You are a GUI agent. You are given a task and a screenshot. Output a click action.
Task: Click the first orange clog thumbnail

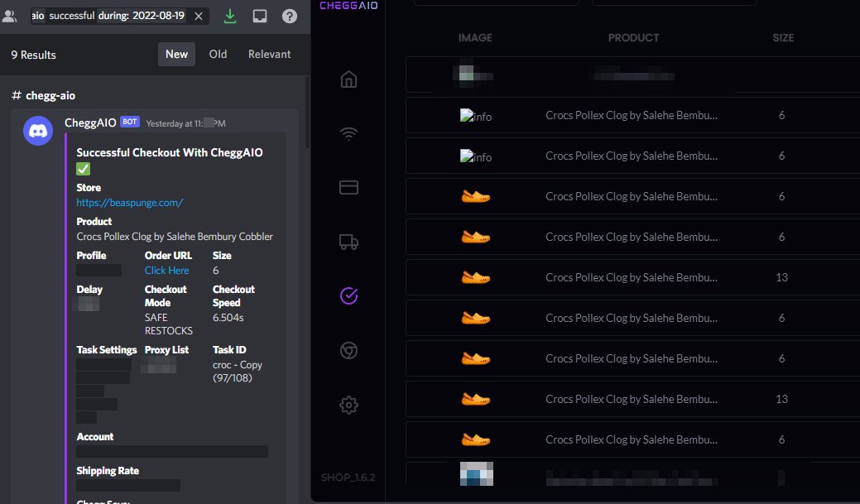click(x=475, y=196)
